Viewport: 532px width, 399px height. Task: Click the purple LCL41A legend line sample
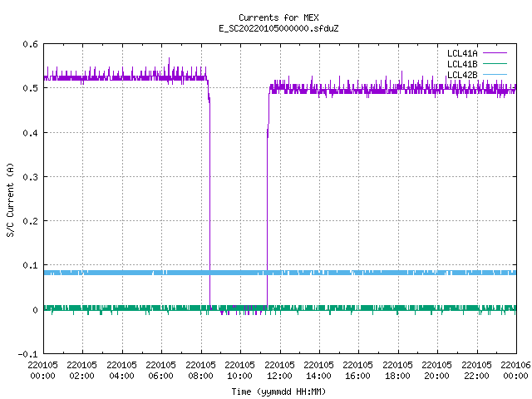495,53
